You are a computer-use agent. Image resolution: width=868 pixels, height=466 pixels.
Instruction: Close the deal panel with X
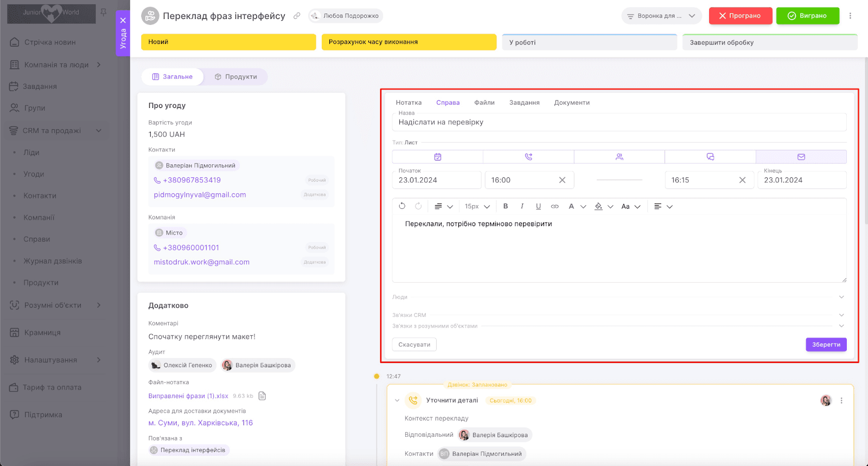click(123, 20)
